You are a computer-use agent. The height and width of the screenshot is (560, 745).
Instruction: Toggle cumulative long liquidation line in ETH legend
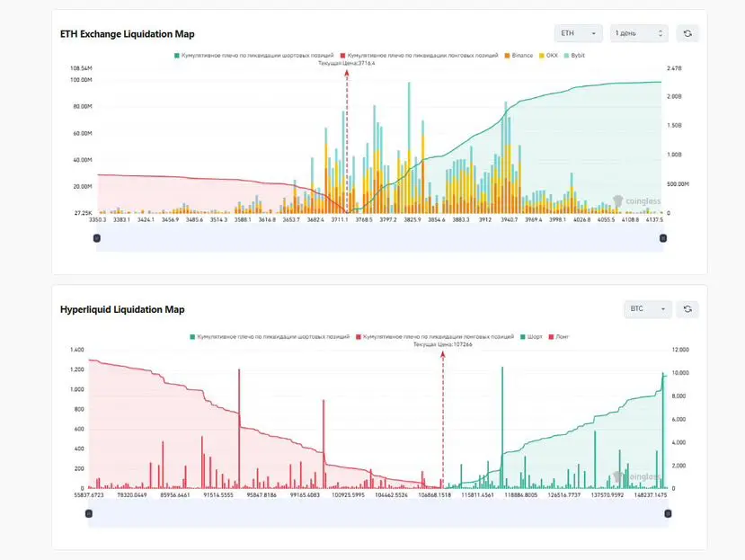tap(419, 56)
